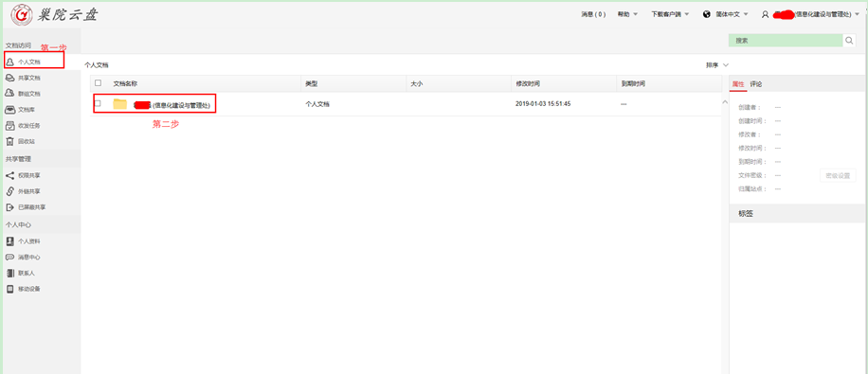Screen dimensions: 868x374
Task: Click the 密级设置 button
Action: coord(838,175)
